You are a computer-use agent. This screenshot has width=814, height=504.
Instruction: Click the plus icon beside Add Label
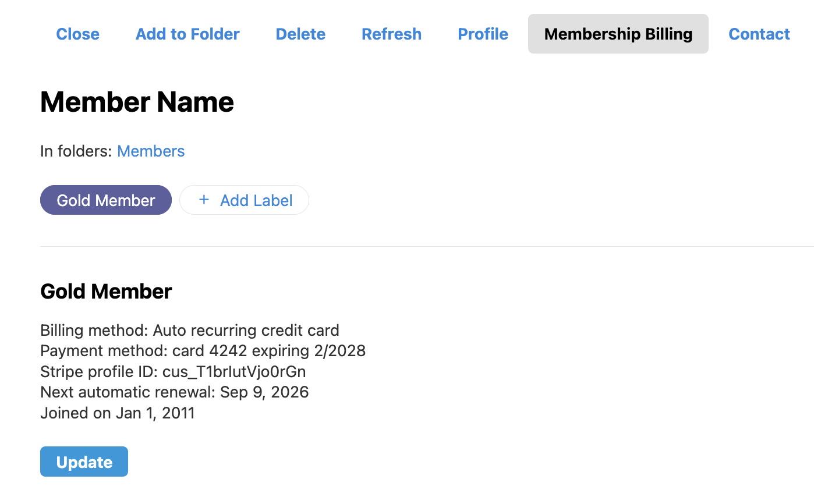(x=204, y=200)
